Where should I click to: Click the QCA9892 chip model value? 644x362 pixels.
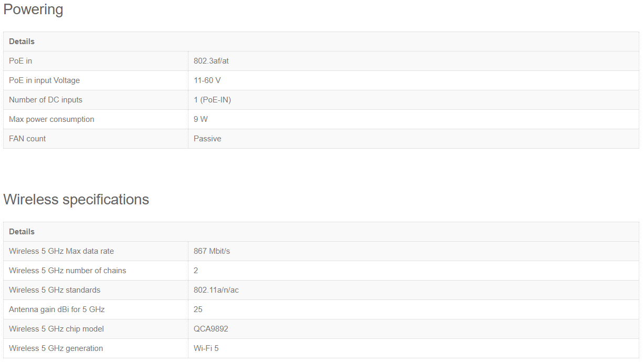(211, 329)
